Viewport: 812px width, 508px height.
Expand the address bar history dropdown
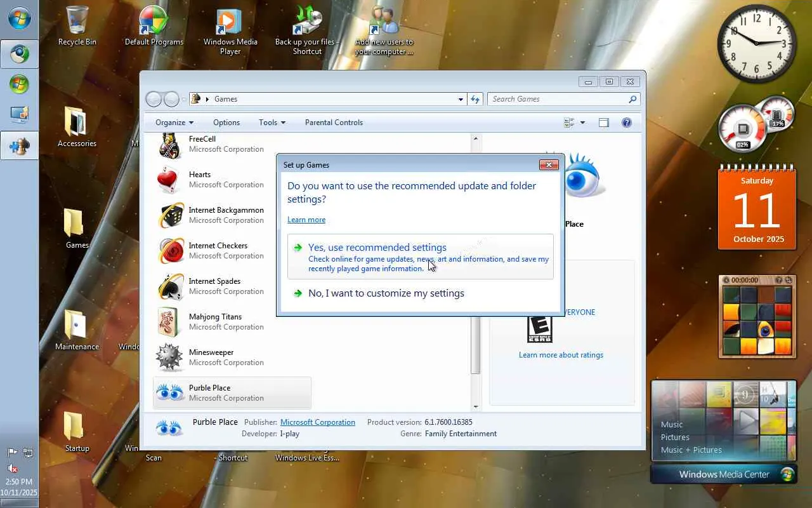pos(461,99)
